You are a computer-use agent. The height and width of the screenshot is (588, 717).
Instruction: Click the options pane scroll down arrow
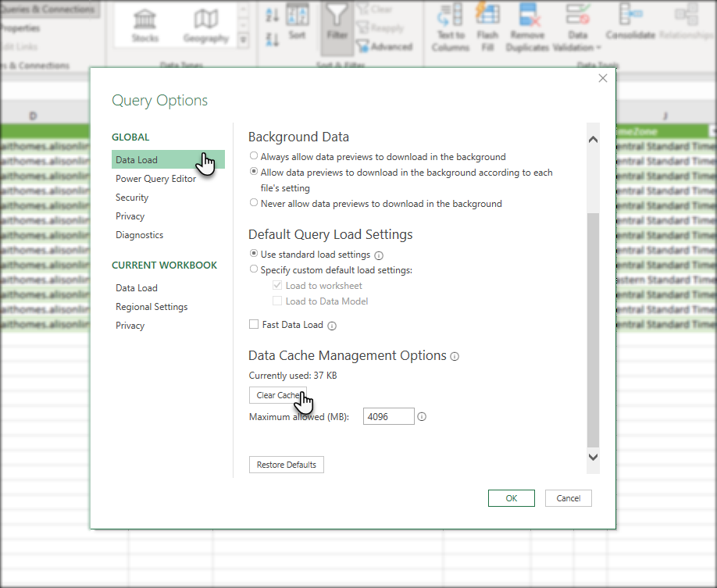coord(593,457)
